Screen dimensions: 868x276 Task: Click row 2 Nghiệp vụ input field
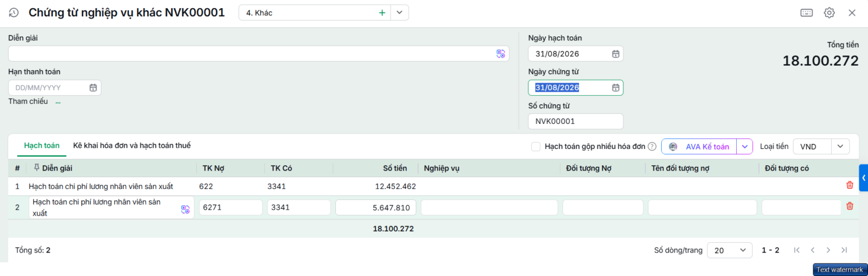click(x=489, y=208)
